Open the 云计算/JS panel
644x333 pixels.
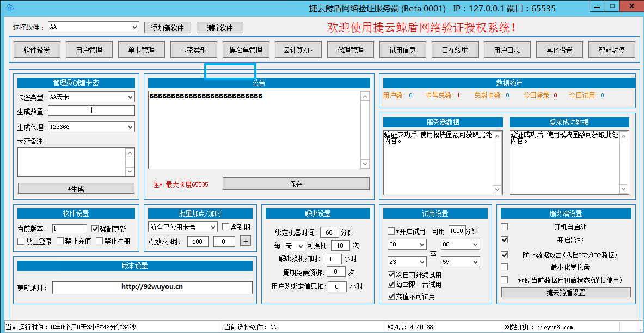298,49
